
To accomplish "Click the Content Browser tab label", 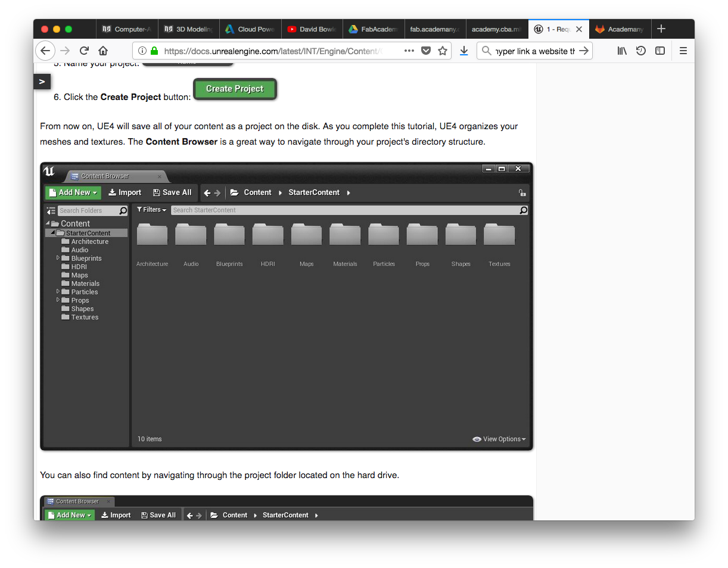I will (105, 176).
